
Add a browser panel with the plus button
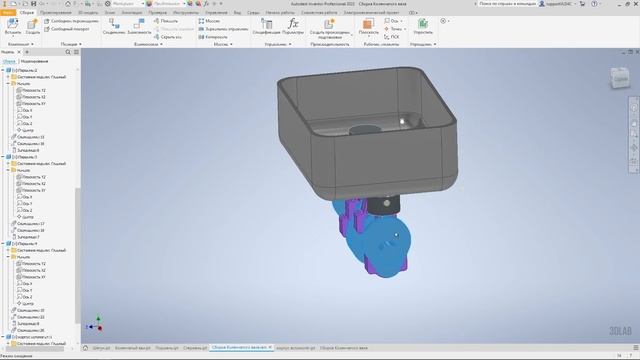tap(27, 52)
